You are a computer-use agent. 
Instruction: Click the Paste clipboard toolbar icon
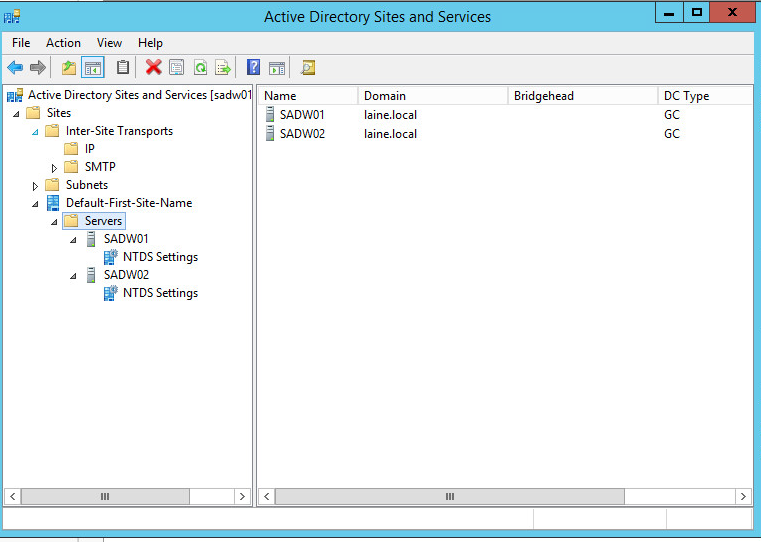[x=123, y=67]
